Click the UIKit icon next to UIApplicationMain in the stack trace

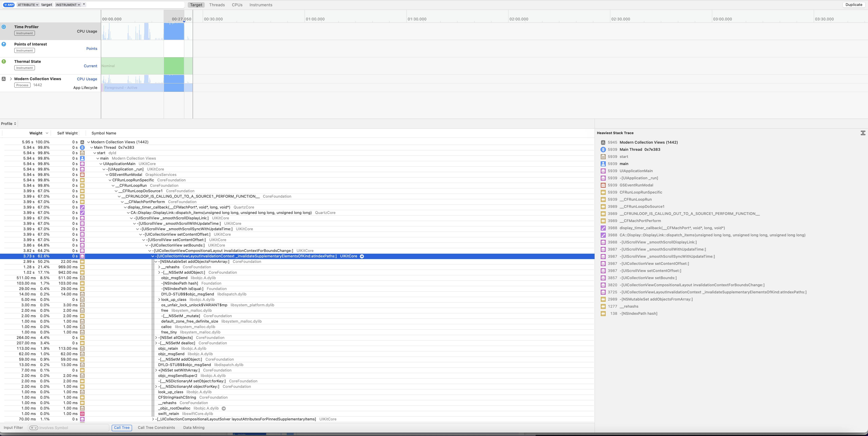tap(603, 171)
